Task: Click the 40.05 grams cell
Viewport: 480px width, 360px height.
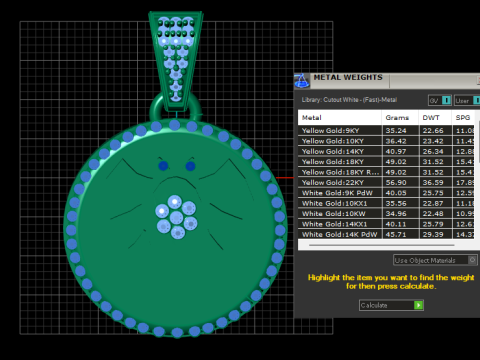Action: (x=400, y=193)
